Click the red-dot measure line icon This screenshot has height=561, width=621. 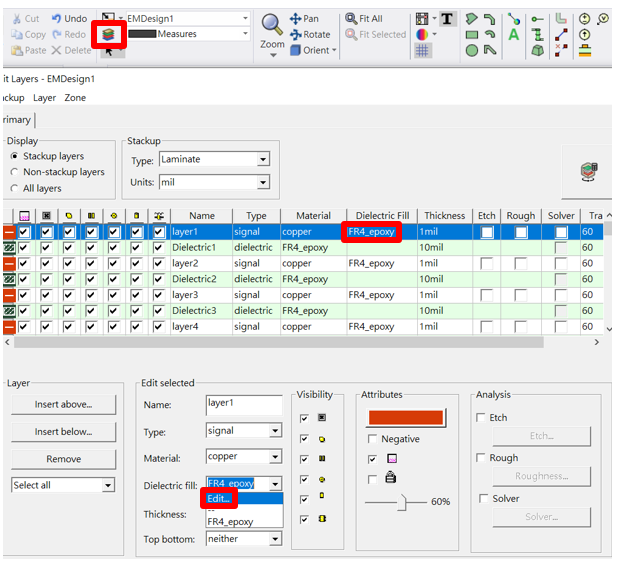pyautogui.click(x=561, y=35)
